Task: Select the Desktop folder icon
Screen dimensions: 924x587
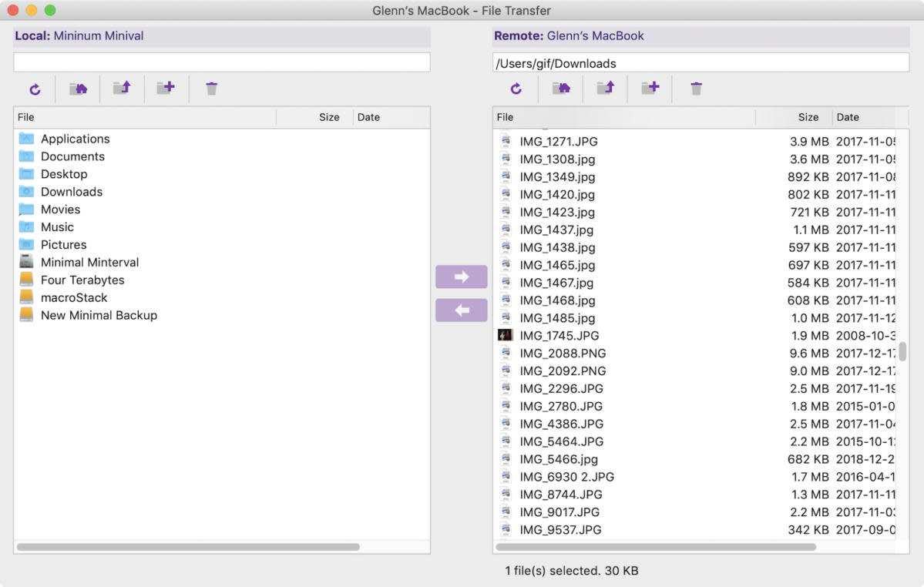Action: (26, 174)
